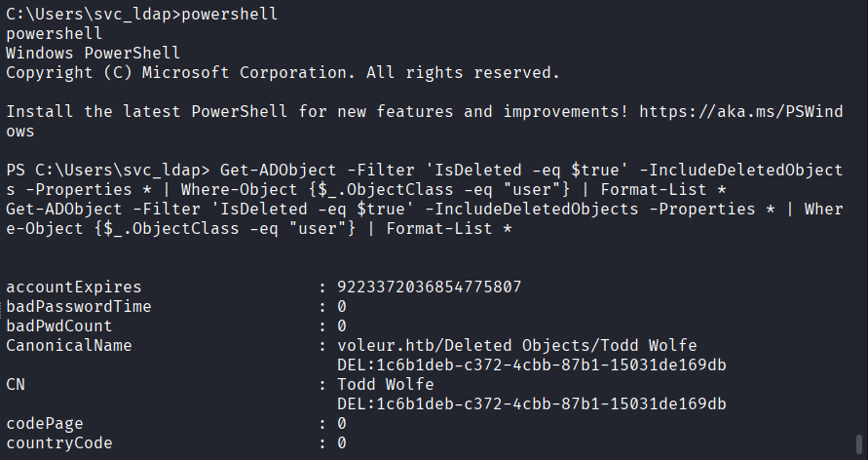This screenshot has height=460, width=868.
Task: Click the accountExpires property name
Action: coord(73,287)
